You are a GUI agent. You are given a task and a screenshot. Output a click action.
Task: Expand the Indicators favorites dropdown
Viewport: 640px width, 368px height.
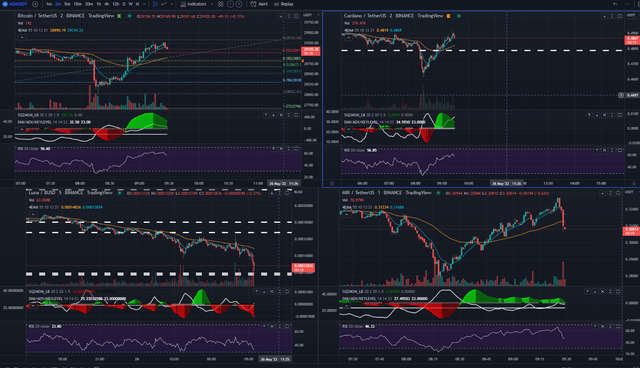(212, 4)
